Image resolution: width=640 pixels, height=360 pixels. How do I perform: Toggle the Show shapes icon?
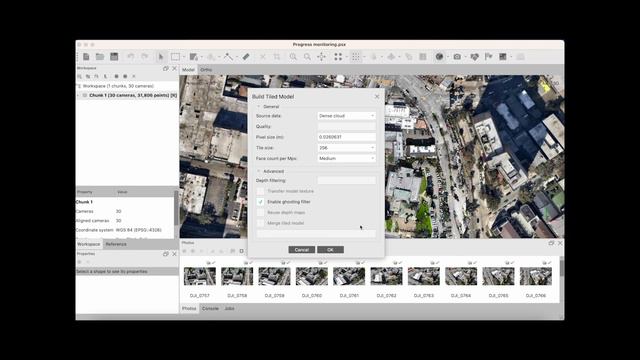(x=474, y=57)
